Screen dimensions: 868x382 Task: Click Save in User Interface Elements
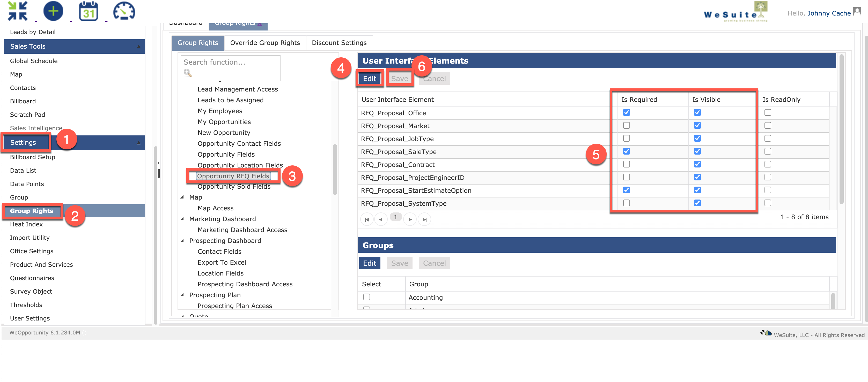400,78
